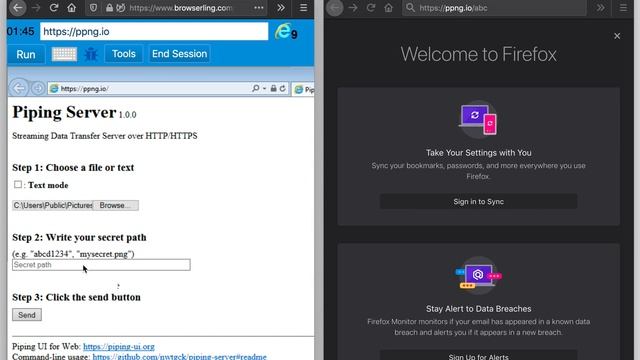Click the data breaches monitor illustration
The width and height of the screenshot is (640, 360).
478,276
